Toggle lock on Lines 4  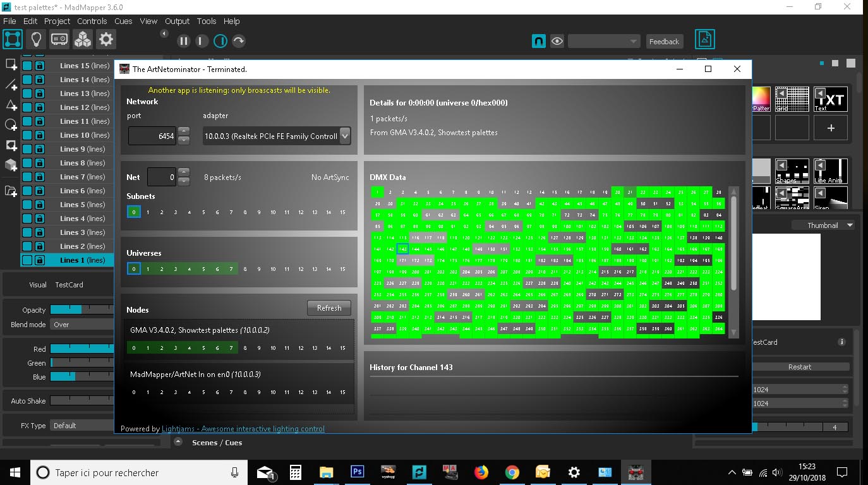coord(39,219)
